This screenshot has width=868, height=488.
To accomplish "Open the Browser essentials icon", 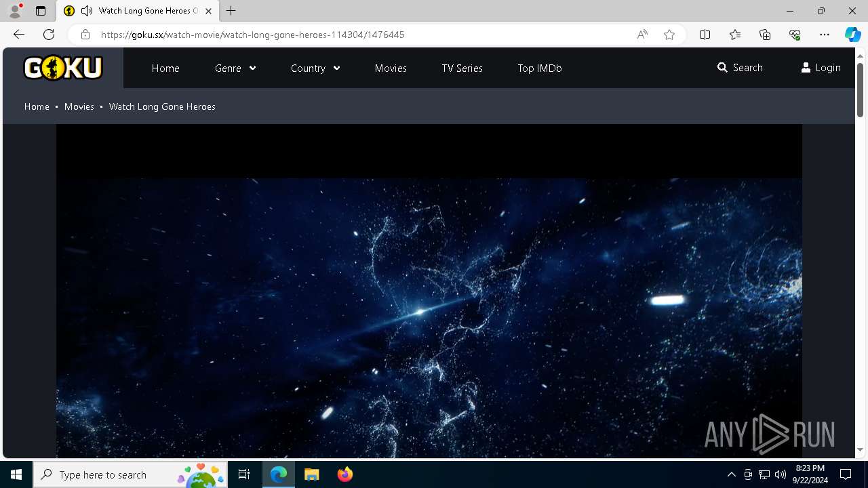I will (x=795, y=35).
